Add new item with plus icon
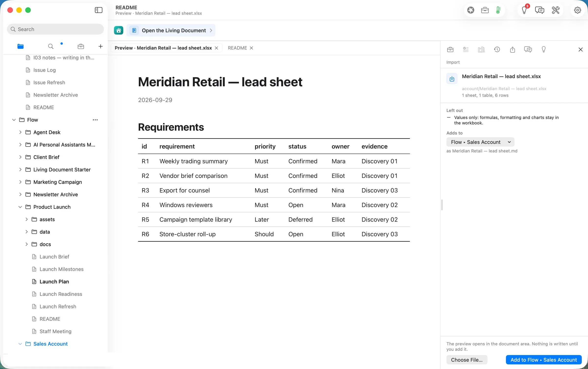This screenshot has width=588, height=369. tap(100, 46)
